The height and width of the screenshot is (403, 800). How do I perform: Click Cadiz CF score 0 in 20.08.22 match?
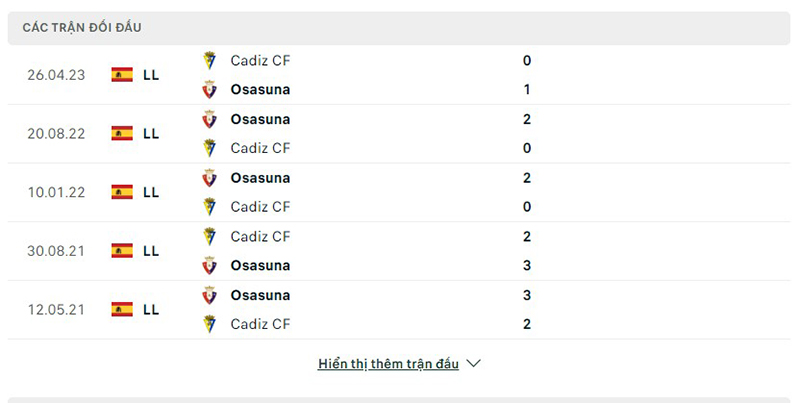[x=527, y=148]
